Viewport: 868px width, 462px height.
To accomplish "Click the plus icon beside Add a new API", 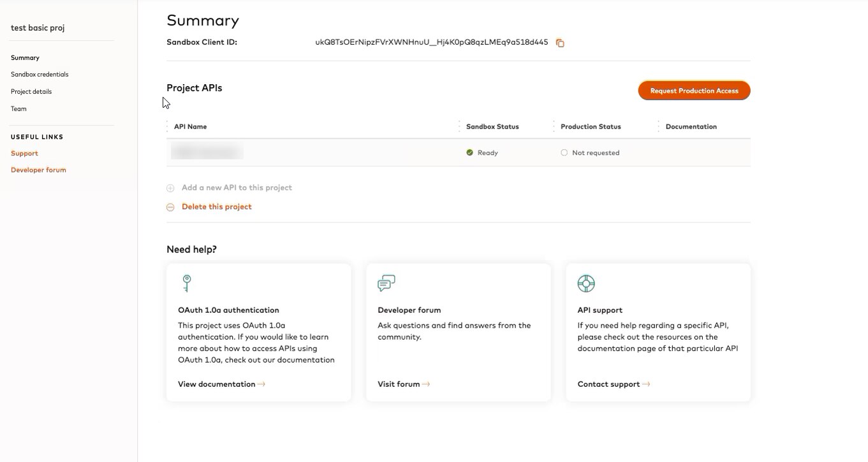I will click(x=170, y=188).
